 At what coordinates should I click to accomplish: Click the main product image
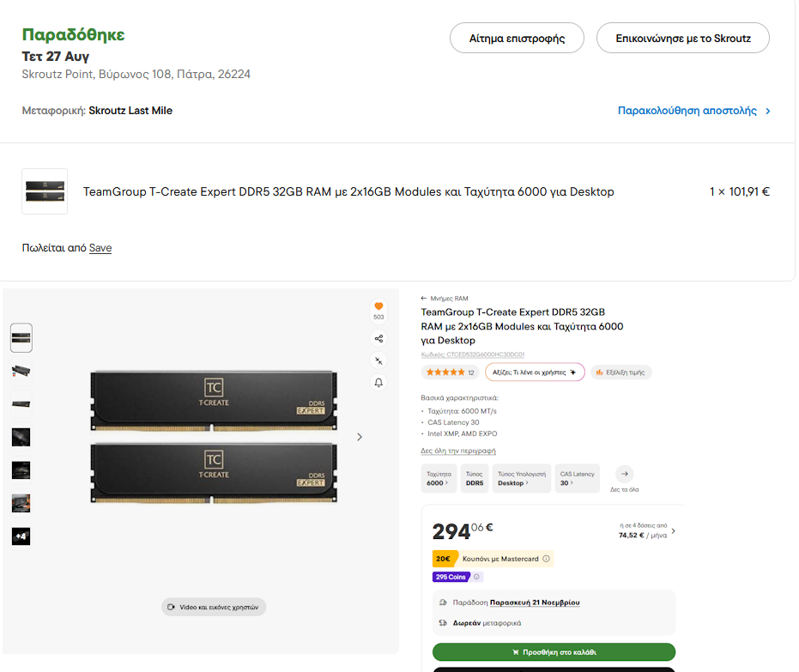(214, 437)
